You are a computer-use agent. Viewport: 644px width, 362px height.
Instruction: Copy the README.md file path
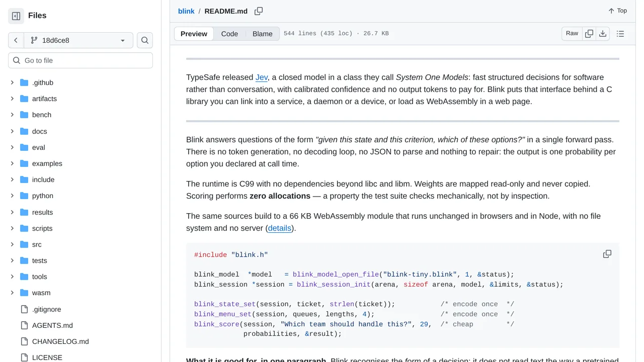259,11
